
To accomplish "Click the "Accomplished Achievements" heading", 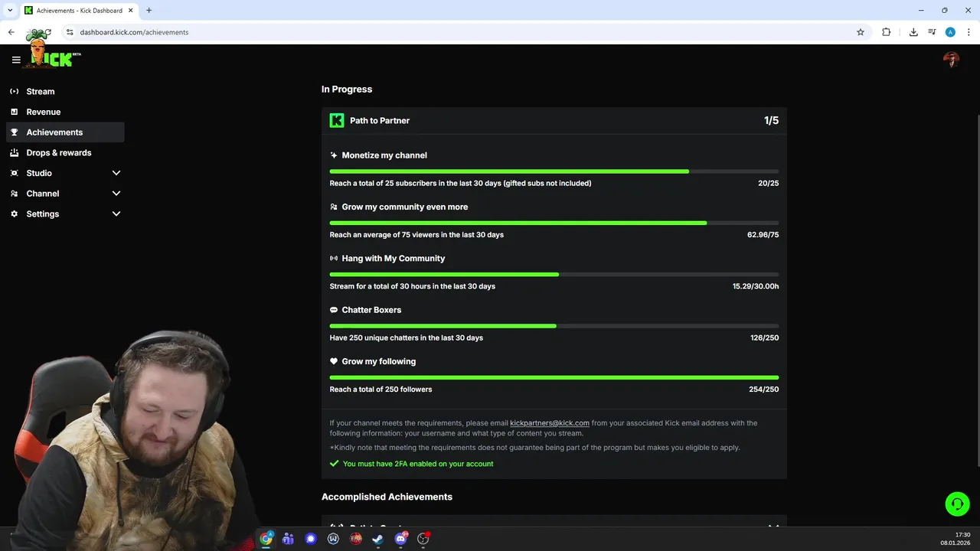I will point(387,497).
